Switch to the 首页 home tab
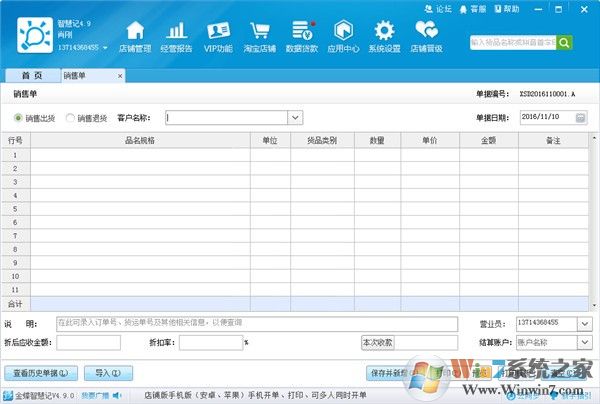 [x=31, y=75]
